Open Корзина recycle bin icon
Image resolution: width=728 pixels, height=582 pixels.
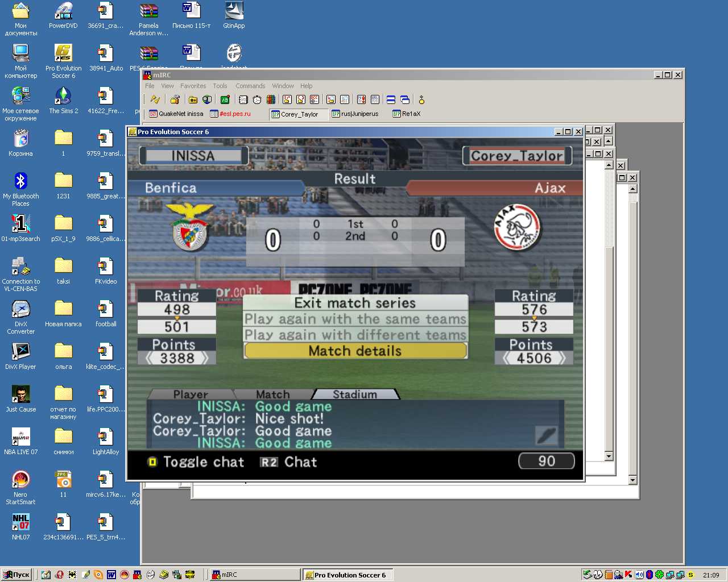tap(20, 143)
